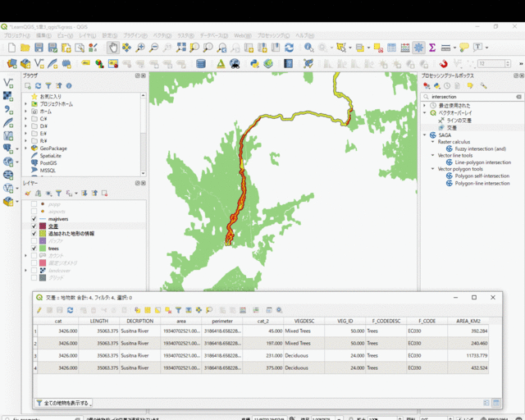
Task: Toggle visibility of 追加された地形の情報 layer
Action: (34, 234)
